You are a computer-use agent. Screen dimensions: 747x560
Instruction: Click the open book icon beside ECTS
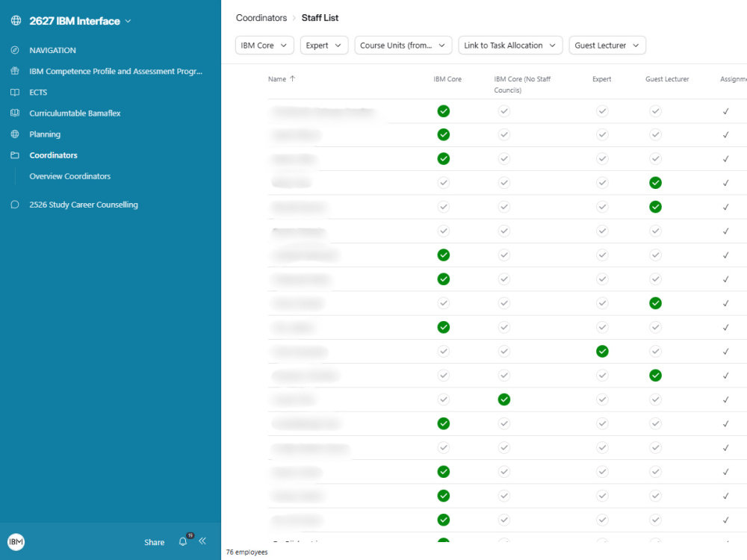15,92
